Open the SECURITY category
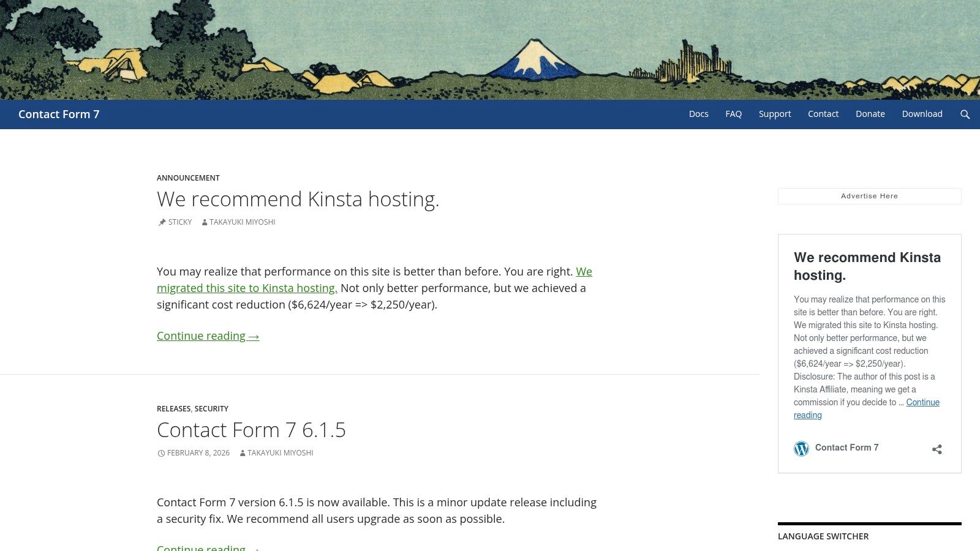The image size is (980, 551). pyautogui.click(x=211, y=408)
